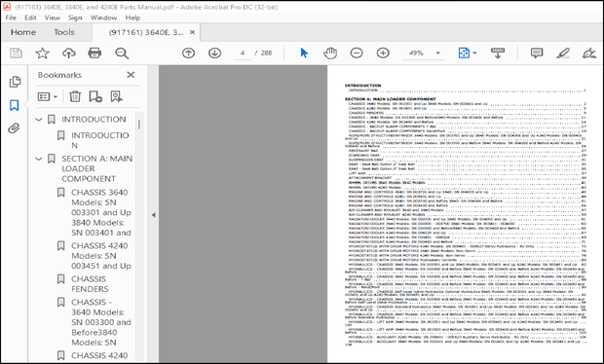Click the page number input field
This screenshot has width=604, height=364.
(x=243, y=54)
